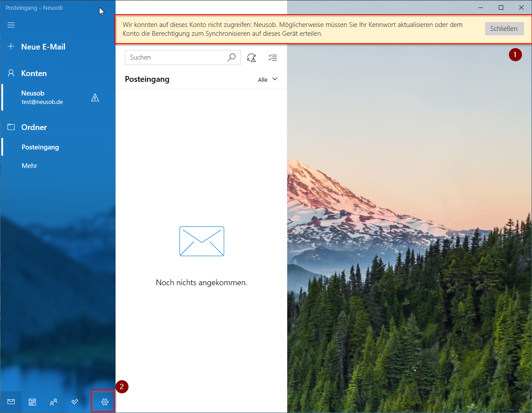
Task: Open the People contacts icon
Action: click(54, 402)
